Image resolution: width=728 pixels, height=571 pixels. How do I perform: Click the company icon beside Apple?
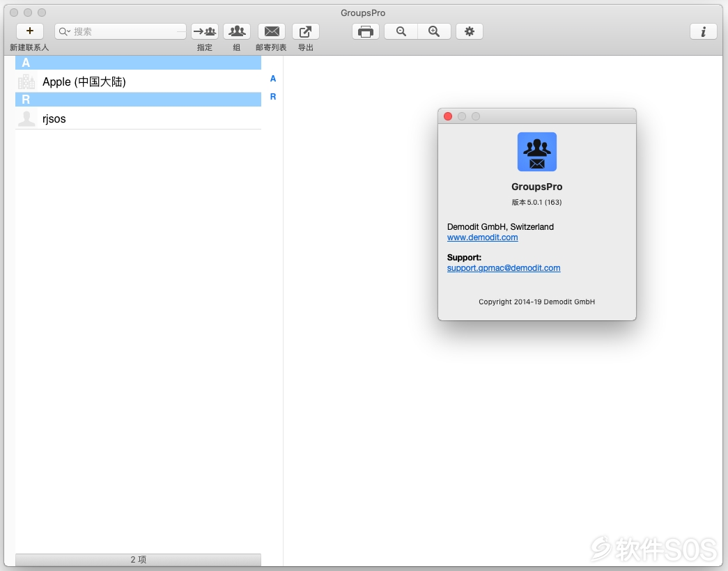click(26, 81)
